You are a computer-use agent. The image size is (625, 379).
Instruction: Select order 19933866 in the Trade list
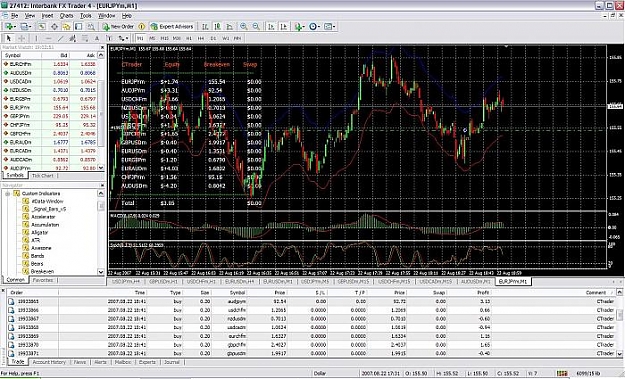(x=311, y=310)
